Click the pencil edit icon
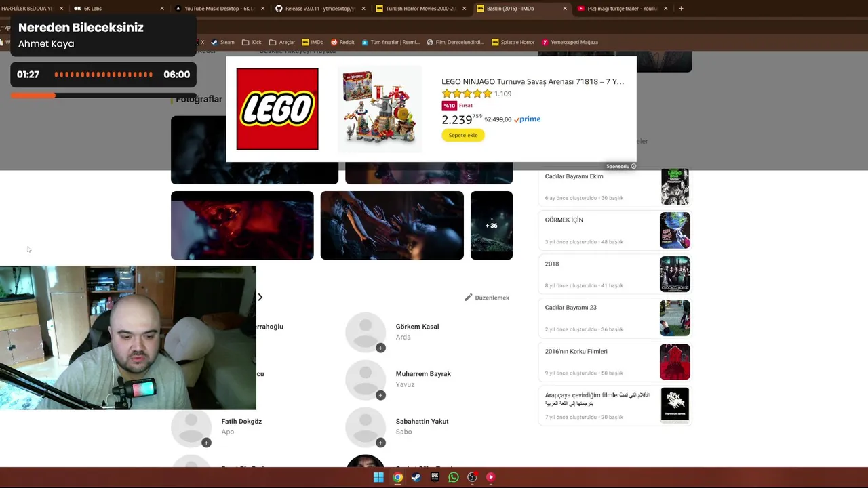Image resolution: width=868 pixels, height=488 pixels. 468,298
